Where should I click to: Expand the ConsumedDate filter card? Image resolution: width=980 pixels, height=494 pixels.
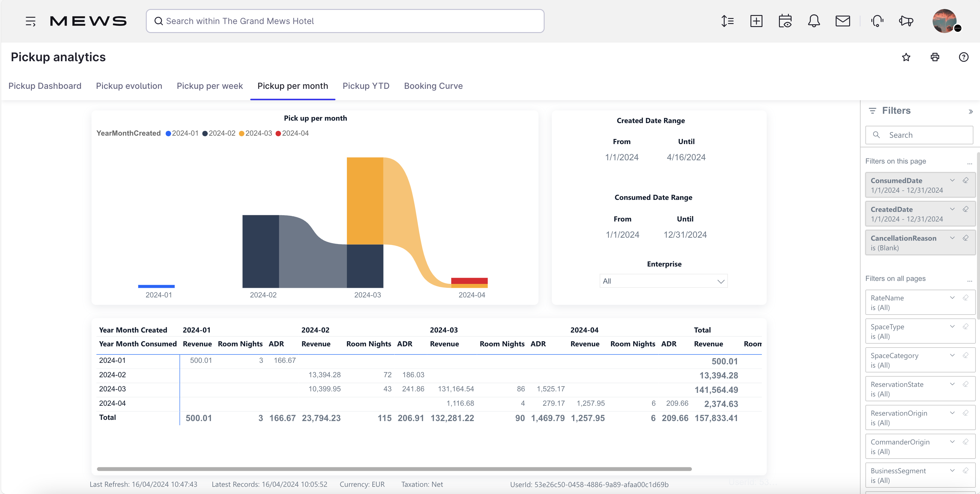point(953,180)
